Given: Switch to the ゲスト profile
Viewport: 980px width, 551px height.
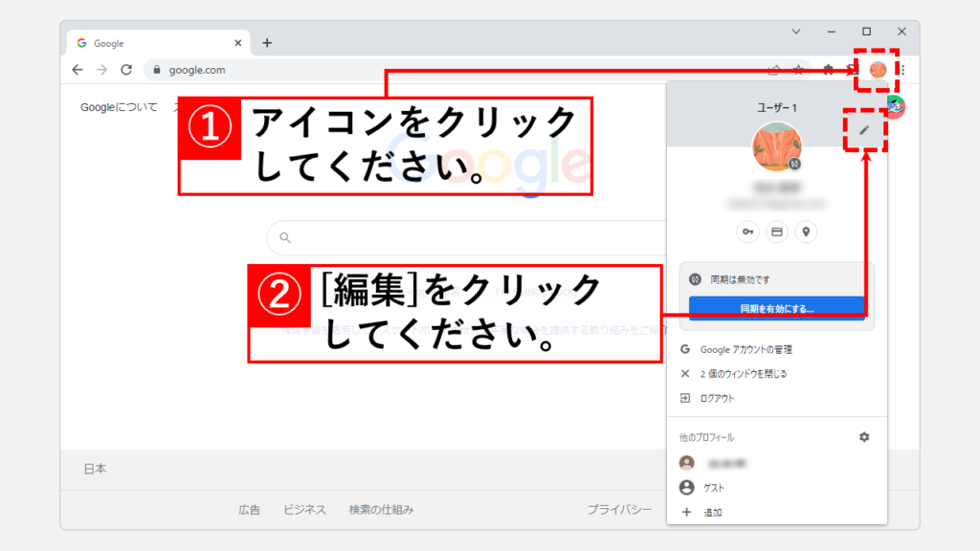Looking at the screenshot, I should (714, 488).
